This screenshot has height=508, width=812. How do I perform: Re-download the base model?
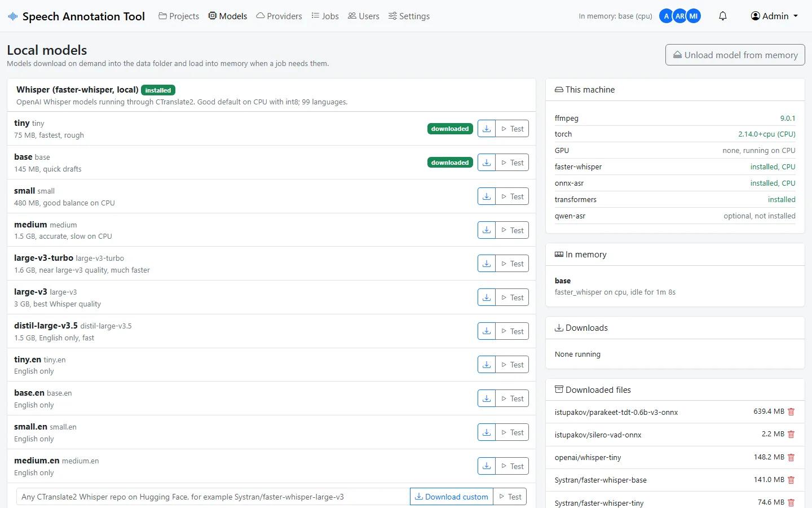(x=487, y=163)
